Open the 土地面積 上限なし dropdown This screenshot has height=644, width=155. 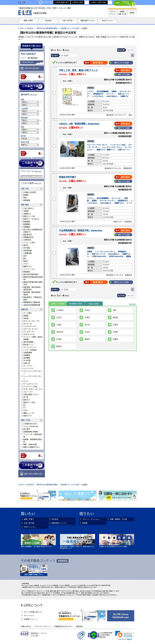(x=30, y=114)
